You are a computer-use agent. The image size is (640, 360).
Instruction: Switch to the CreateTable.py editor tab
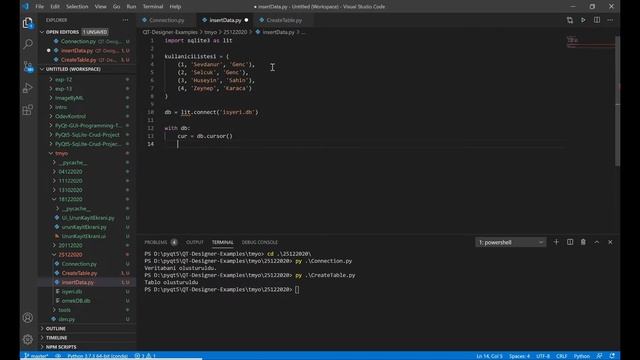point(284,20)
